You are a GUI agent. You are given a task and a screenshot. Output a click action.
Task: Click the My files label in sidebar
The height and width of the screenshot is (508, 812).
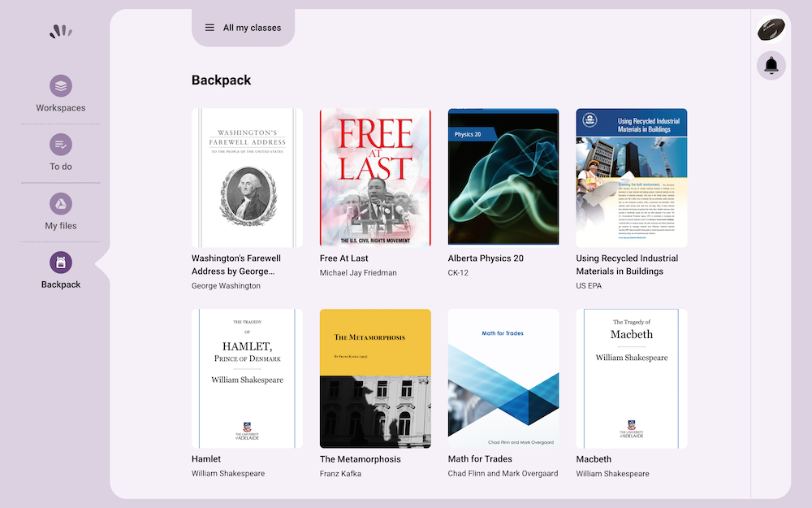pos(61,225)
